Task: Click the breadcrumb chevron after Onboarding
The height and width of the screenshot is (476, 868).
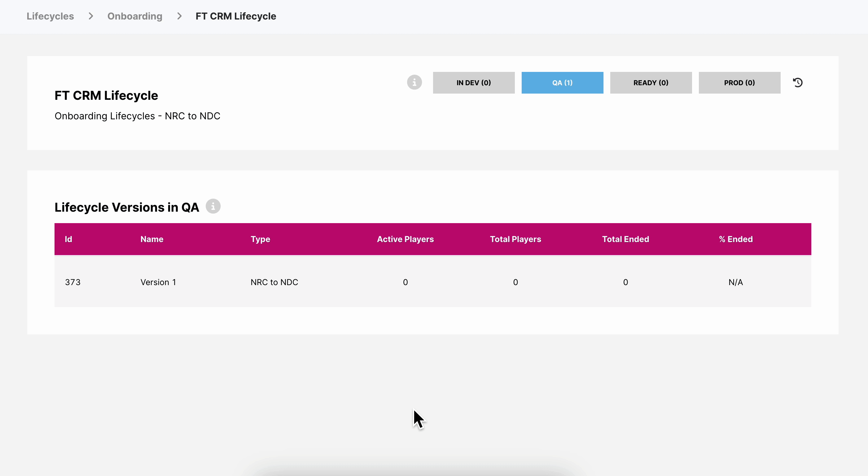Action: click(179, 16)
